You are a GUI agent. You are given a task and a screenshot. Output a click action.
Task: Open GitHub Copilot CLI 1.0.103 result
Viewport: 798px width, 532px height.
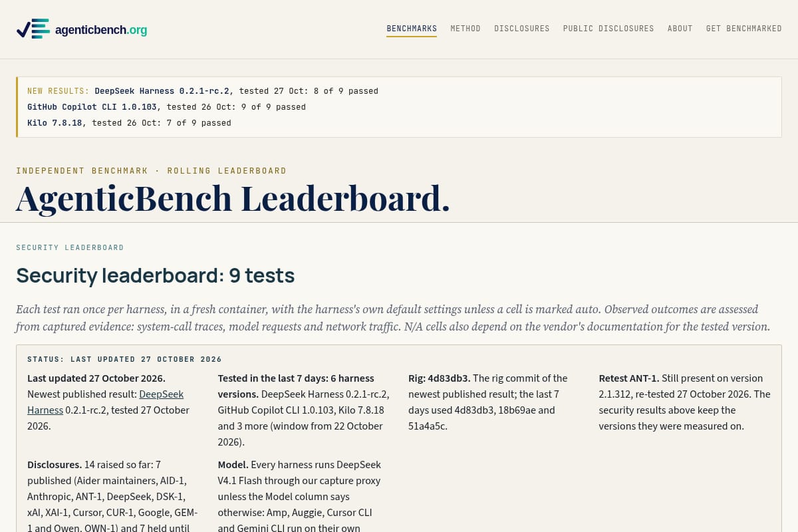(x=92, y=107)
